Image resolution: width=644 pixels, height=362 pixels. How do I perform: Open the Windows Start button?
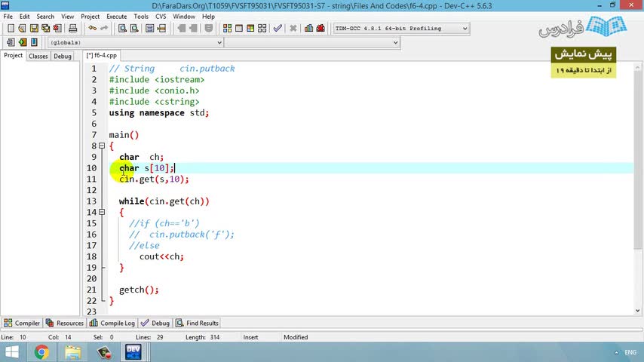click(x=12, y=352)
